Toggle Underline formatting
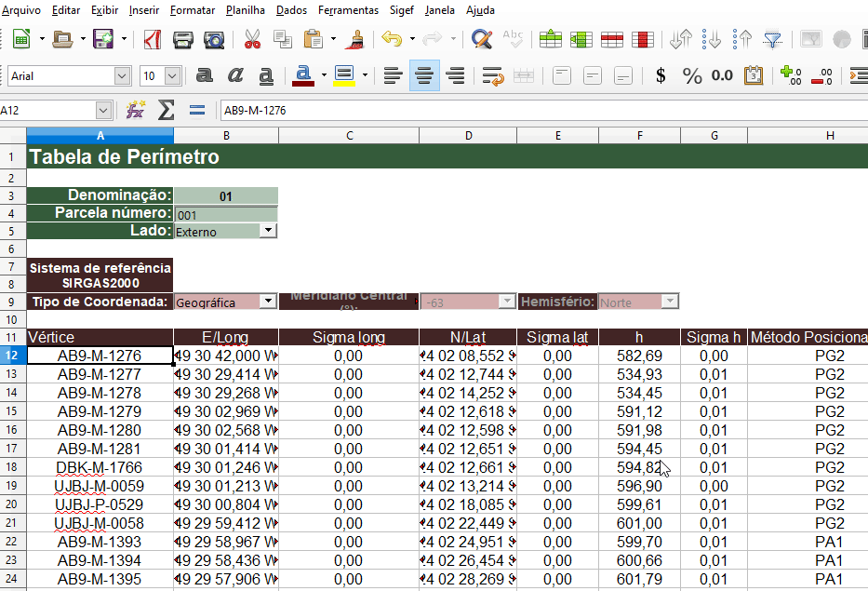Screen dimensions: 868x591 pos(266,75)
